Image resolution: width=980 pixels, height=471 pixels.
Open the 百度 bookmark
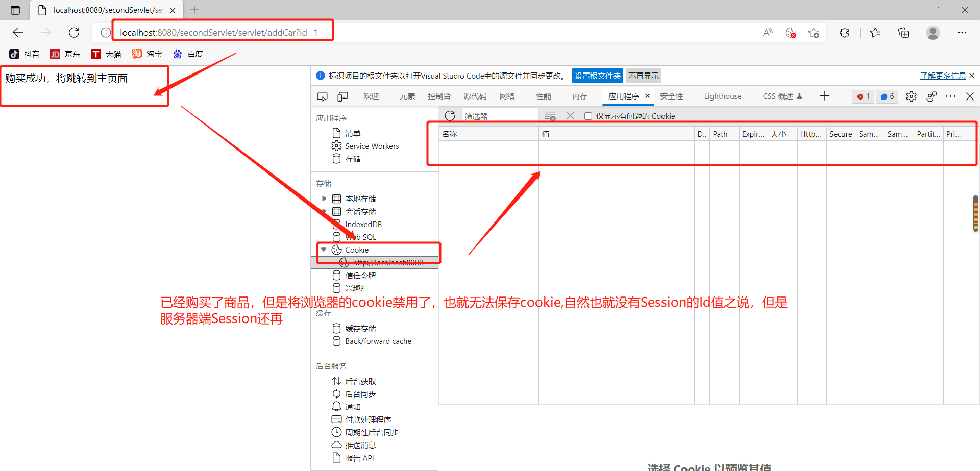(x=188, y=54)
